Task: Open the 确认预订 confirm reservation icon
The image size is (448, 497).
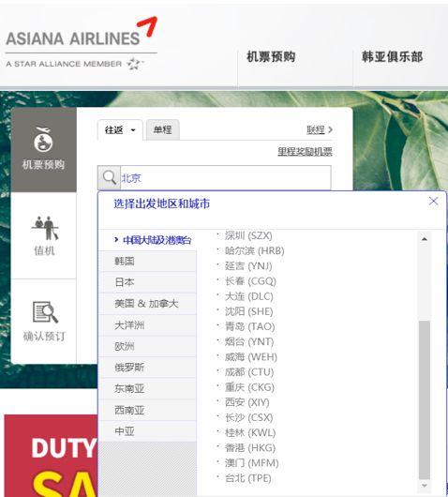Action: click(x=44, y=322)
